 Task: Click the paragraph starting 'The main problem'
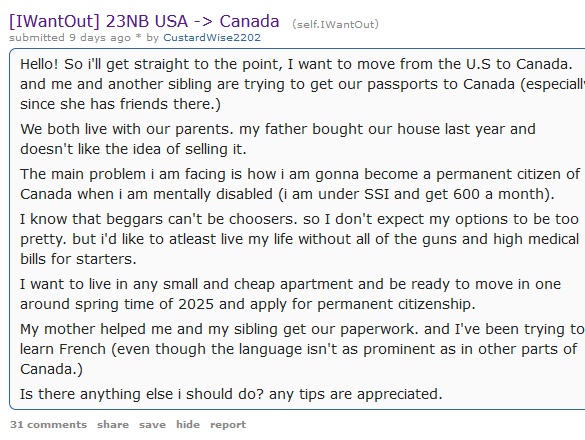[300, 184]
